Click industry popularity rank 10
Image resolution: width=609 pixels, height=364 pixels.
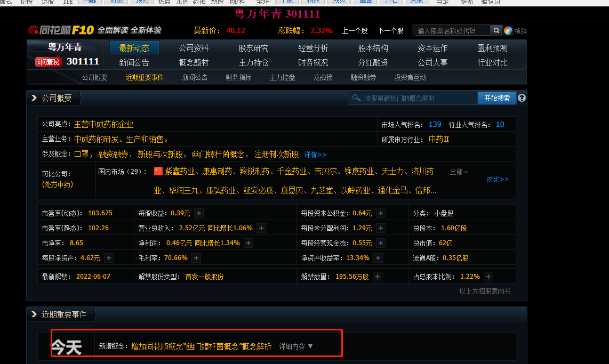tap(500, 124)
